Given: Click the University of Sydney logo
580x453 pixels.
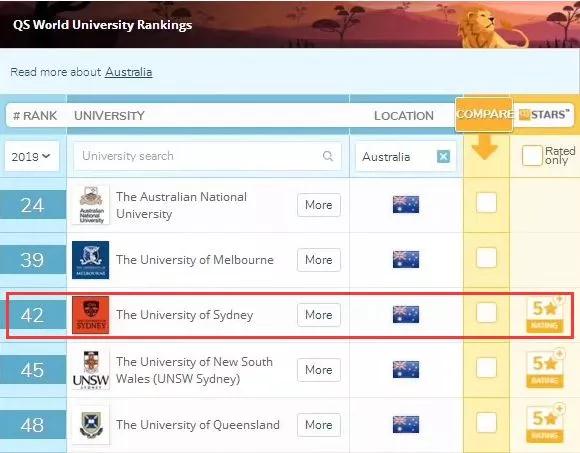Looking at the screenshot, I should pos(91,315).
